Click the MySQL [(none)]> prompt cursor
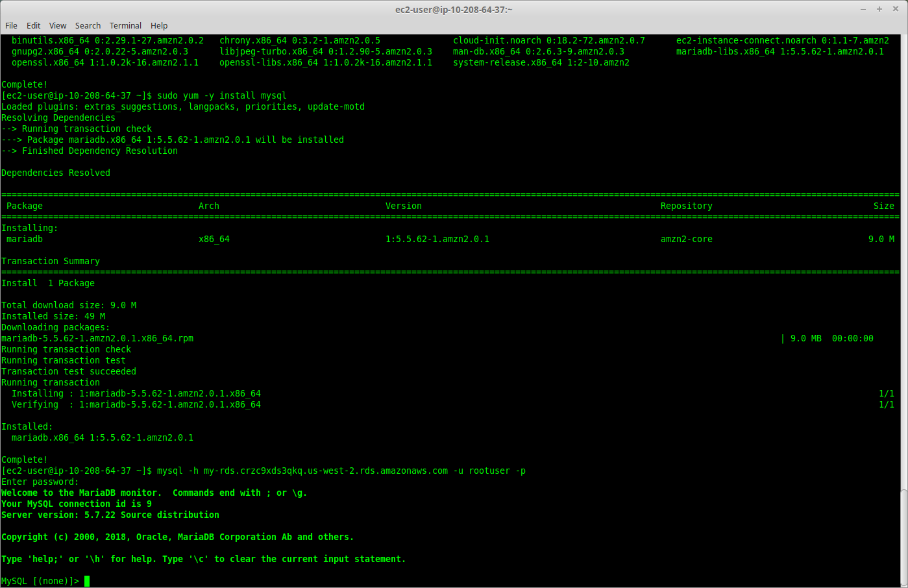908x588 pixels. 87,581
